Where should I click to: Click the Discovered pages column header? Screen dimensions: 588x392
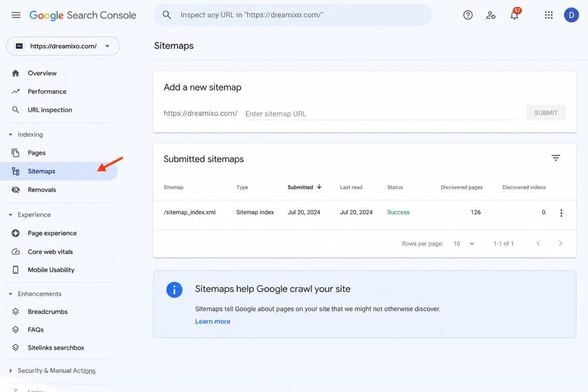(462, 187)
